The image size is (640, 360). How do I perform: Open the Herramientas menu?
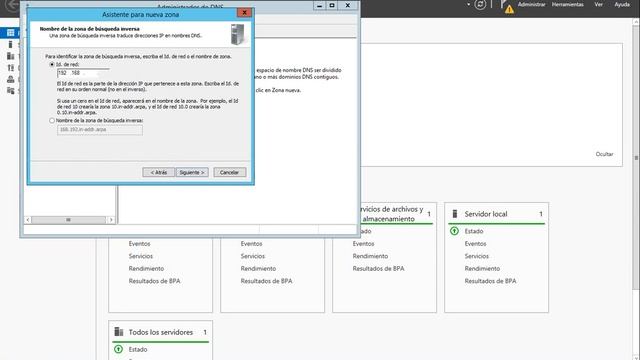567,4
